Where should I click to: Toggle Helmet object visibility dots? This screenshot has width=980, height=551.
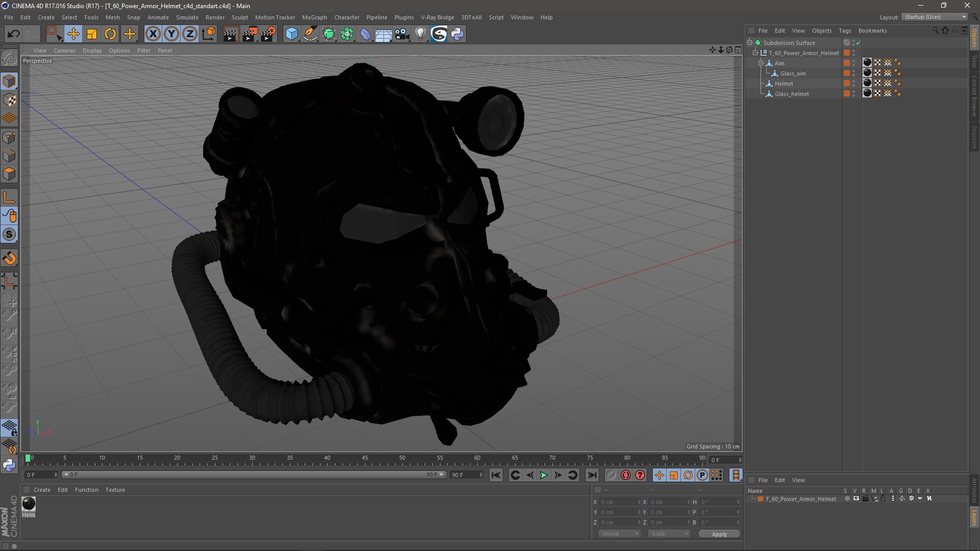click(854, 84)
